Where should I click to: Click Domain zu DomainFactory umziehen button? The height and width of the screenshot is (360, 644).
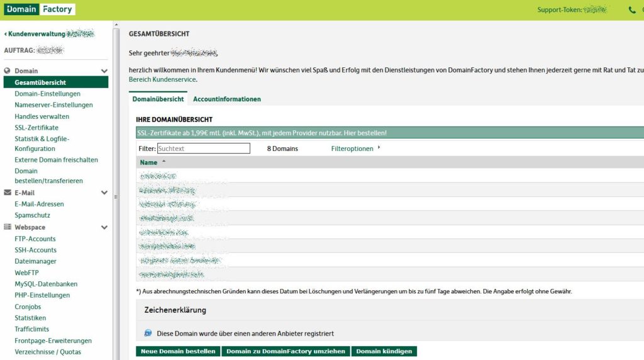tap(286, 351)
